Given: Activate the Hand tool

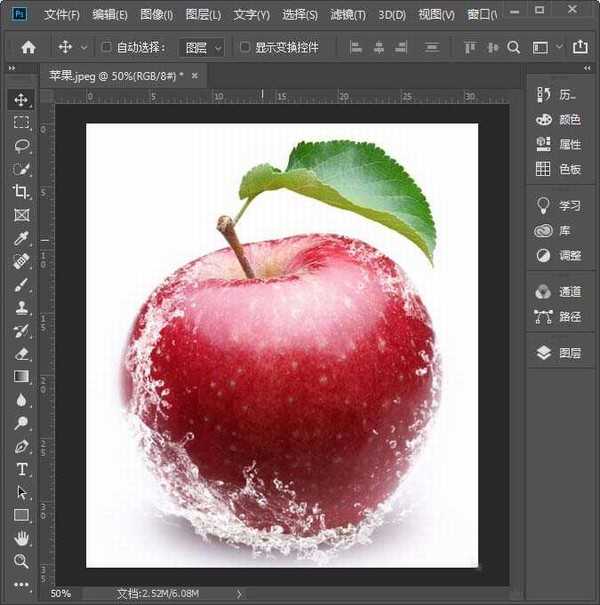Looking at the screenshot, I should [21, 538].
